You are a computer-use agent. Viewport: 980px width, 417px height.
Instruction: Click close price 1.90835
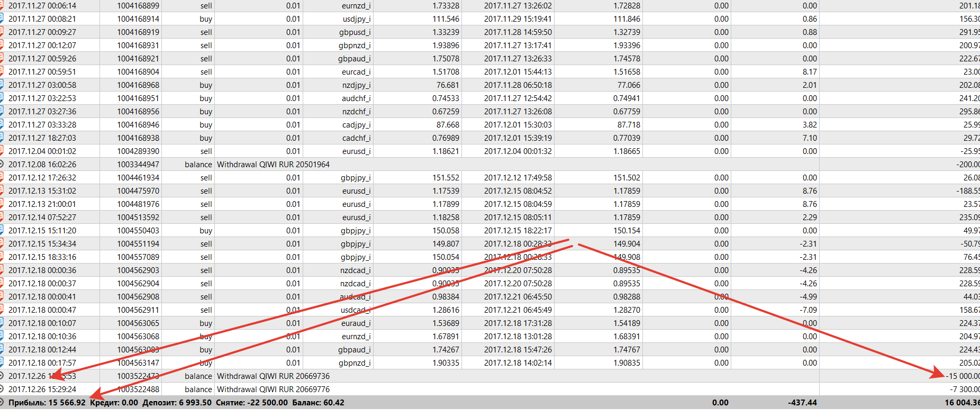click(627, 362)
